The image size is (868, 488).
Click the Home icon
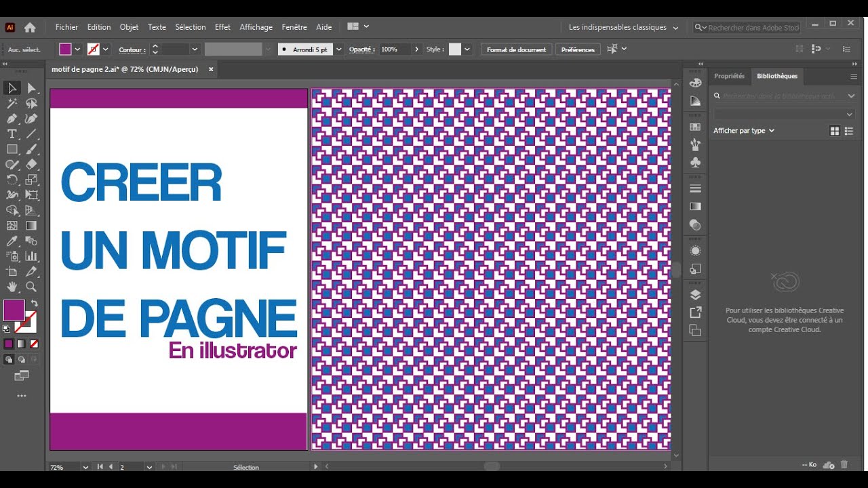(30, 27)
